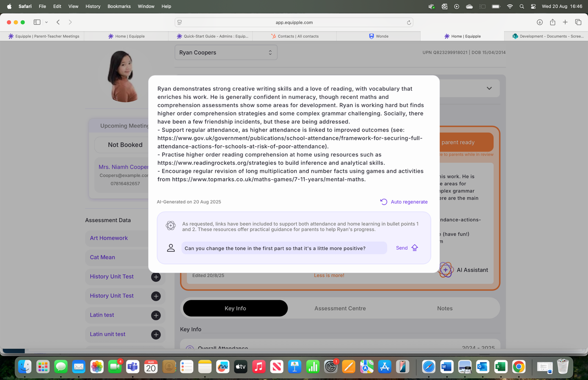Toggle the Safari sidebar icon
Screen dimensions: 588x380
point(37,22)
